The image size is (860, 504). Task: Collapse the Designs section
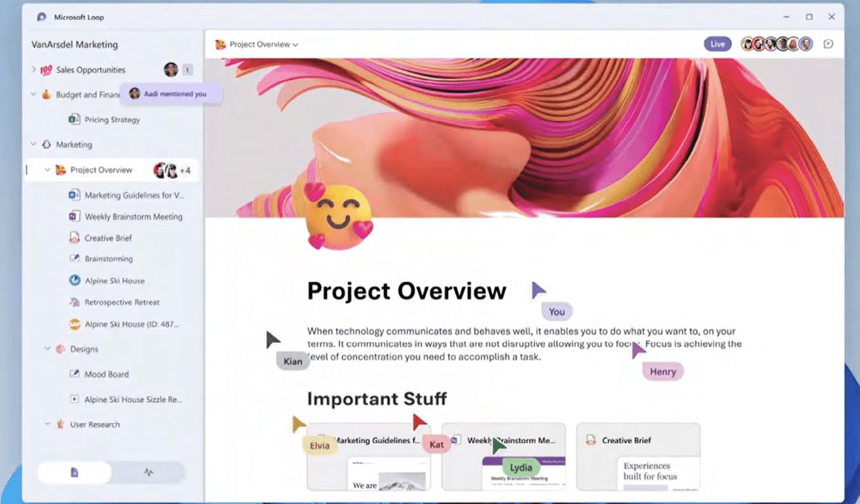point(47,349)
